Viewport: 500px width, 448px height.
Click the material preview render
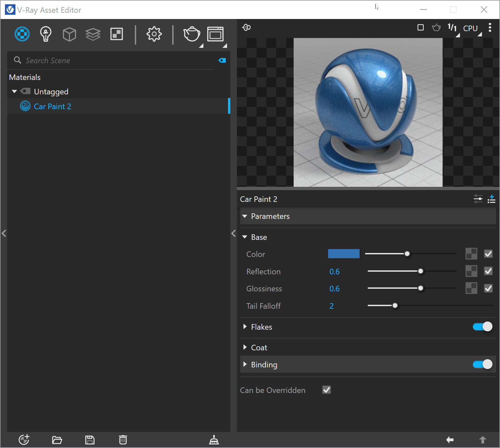pos(368,112)
